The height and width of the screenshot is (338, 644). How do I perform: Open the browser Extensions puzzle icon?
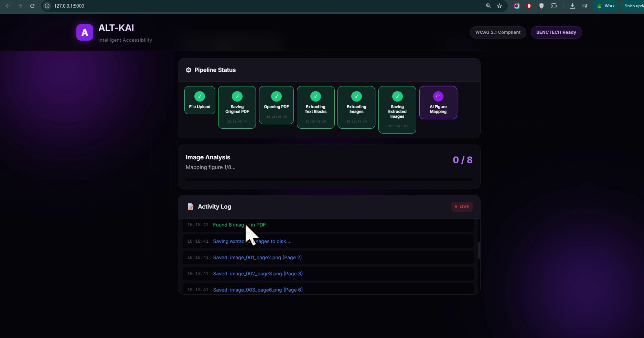(x=554, y=6)
